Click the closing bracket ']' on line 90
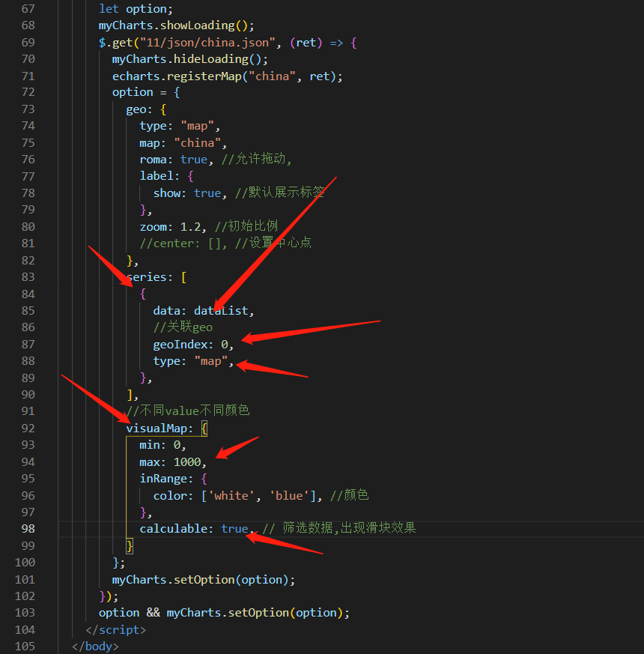 point(130,395)
